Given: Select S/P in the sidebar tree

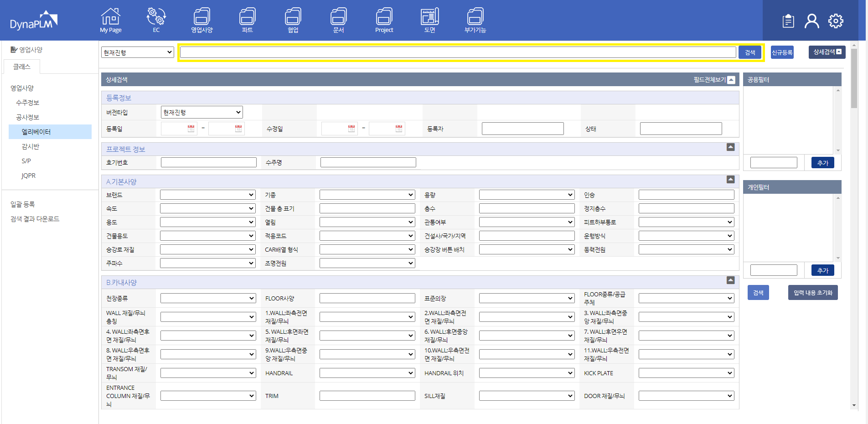Looking at the screenshot, I should (x=26, y=161).
